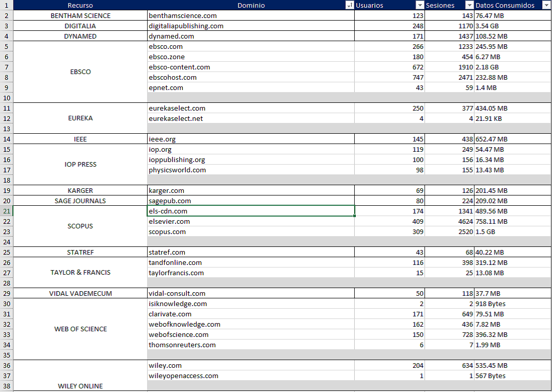This screenshot has height=392, width=552.
Task: Select the Recurso header cell
Action: pyautogui.click(x=80, y=5)
